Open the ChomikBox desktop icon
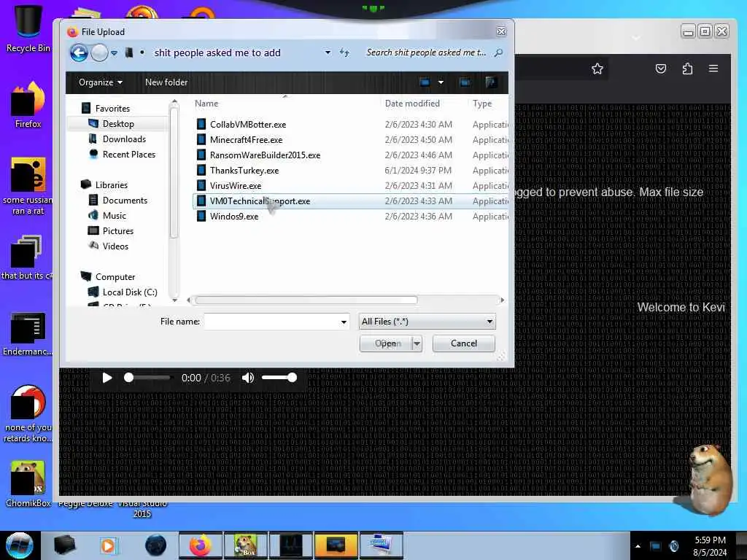The image size is (747, 560). (28, 484)
